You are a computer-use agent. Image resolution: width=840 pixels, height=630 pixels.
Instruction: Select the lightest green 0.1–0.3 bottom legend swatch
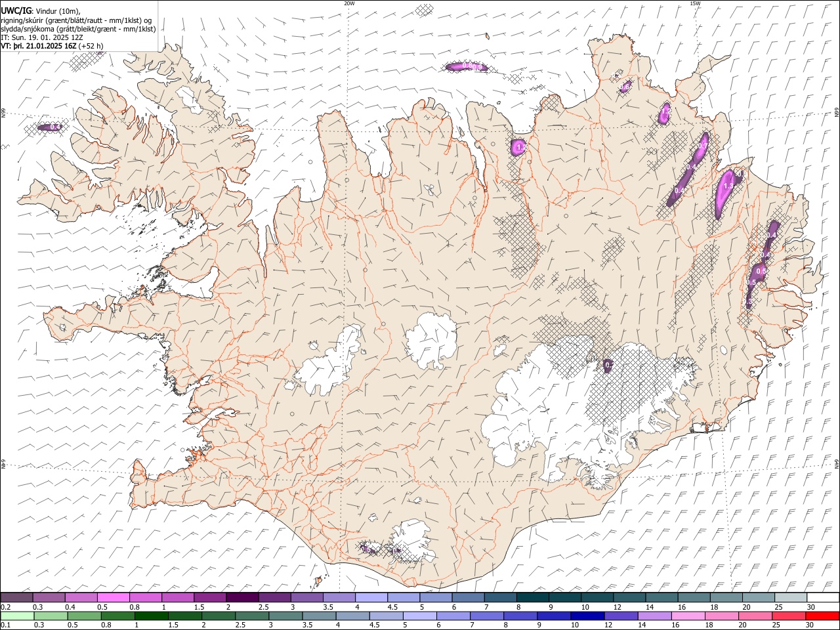pyautogui.click(x=17, y=616)
